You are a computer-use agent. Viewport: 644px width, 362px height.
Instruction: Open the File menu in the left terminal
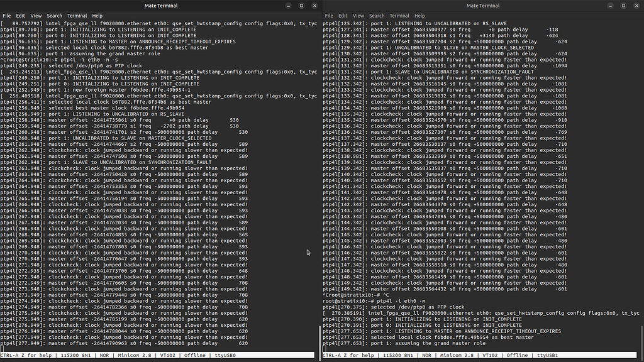7,16
